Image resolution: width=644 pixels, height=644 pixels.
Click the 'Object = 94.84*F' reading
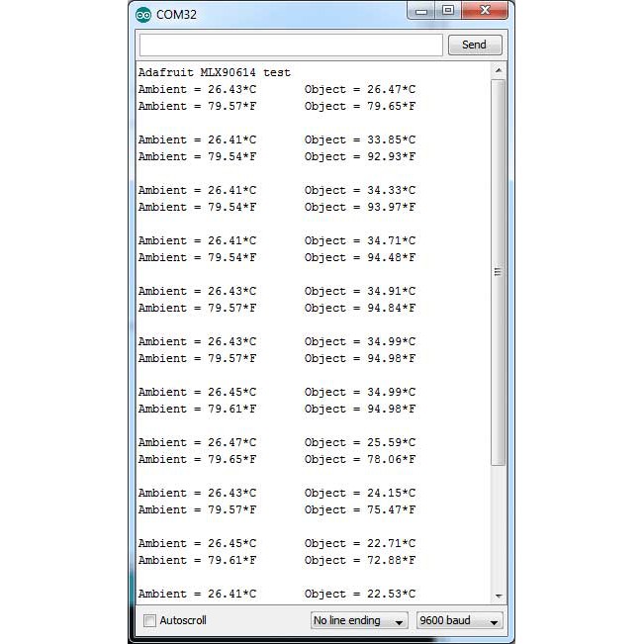pyautogui.click(x=360, y=309)
